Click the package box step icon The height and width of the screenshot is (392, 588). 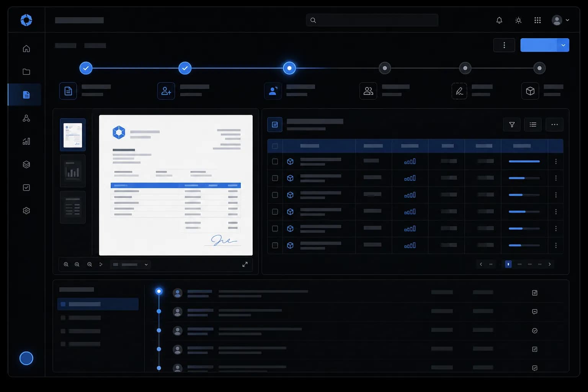530,91
